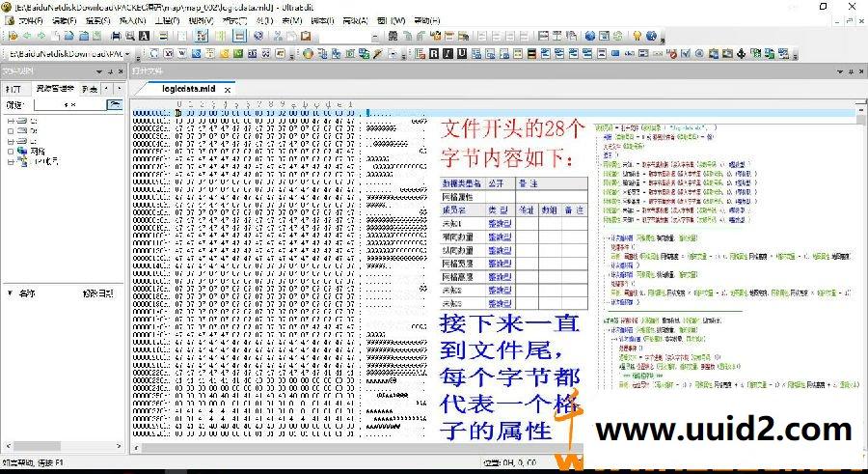The height and width of the screenshot is (474, 868).
Task: Click the blue check mark checkbox icon in HTML toolbar
Action: tap(686, 54)
